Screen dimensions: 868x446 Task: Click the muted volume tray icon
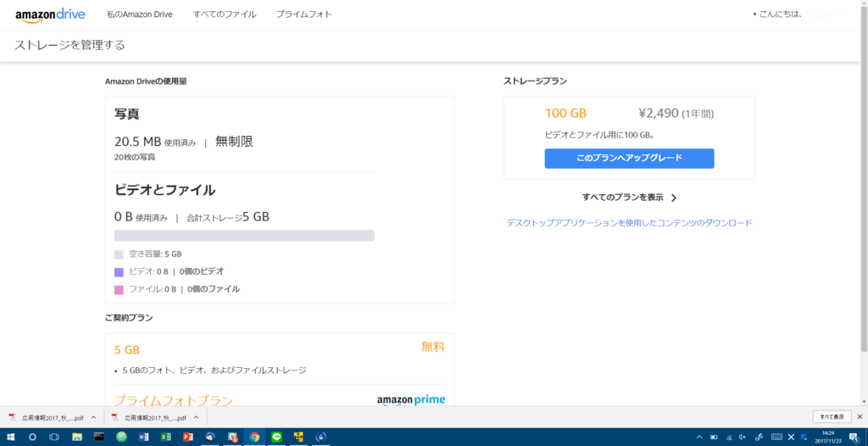pos(743,437)
